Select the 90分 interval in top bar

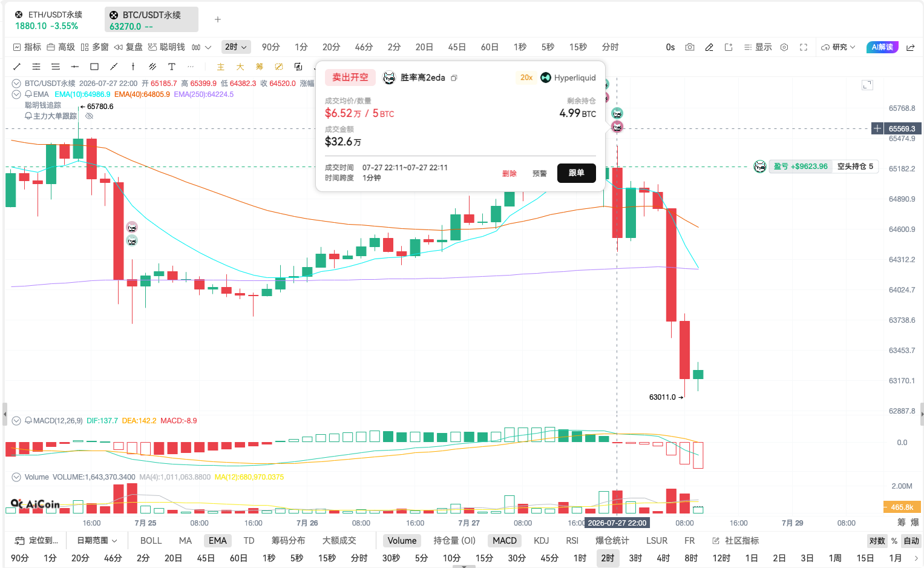pyautogui.click(x=271, y=47)
